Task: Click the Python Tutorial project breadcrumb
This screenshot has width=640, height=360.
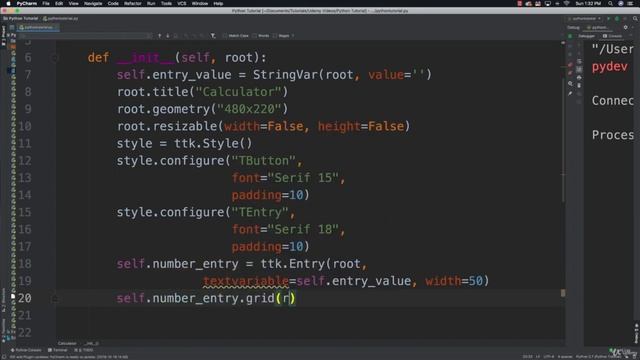Action: pos(20,18)
